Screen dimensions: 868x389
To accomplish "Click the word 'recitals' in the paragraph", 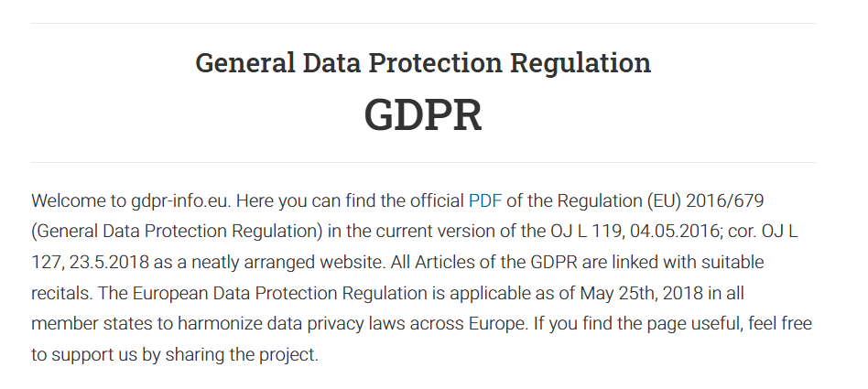I will tap(60, 293).
